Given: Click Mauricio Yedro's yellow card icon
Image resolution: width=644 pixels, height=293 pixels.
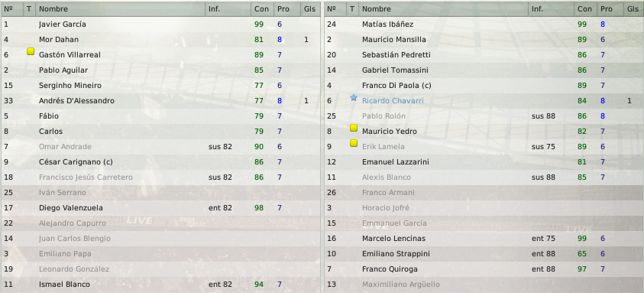Looking at the screenshot, I should pyautogui.click(x=354, y=128).
